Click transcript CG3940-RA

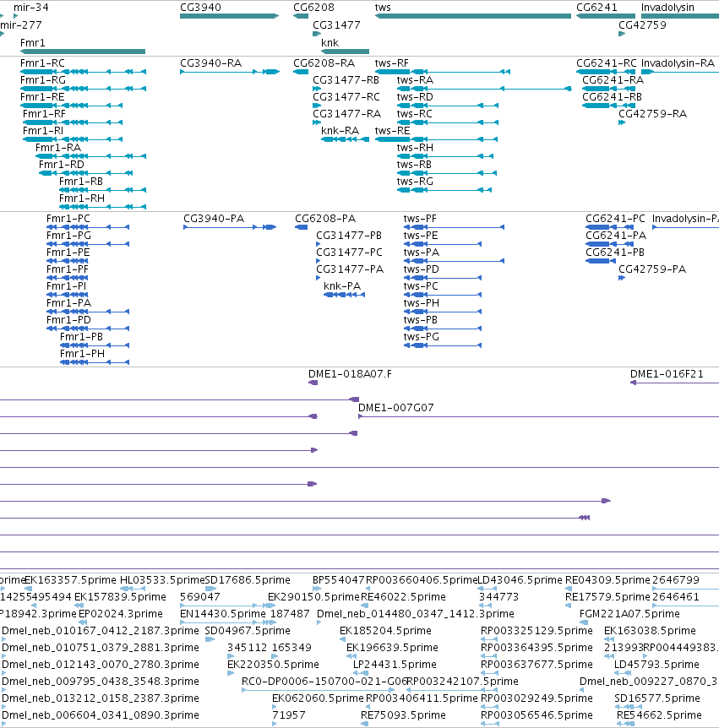click(230, 72)
